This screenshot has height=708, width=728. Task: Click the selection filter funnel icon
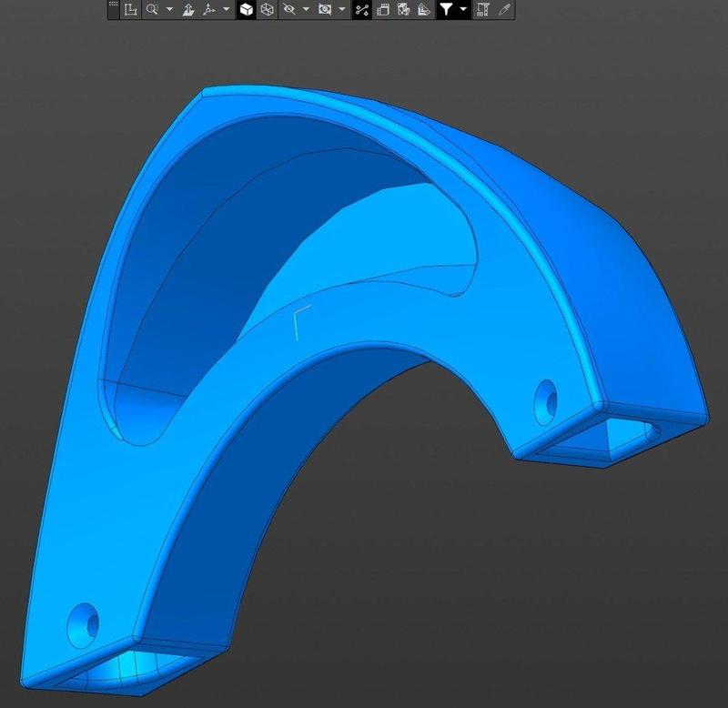(446, 10)
